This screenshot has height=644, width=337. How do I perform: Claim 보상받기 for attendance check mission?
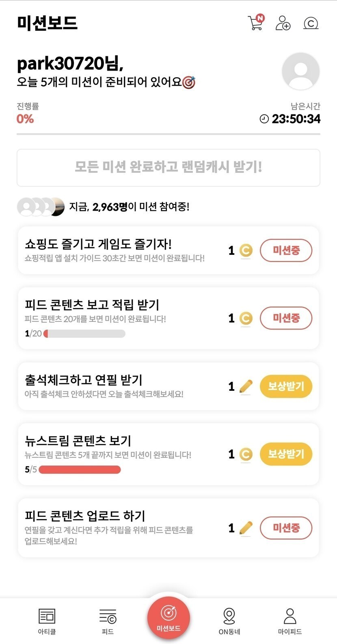click(286, 386)
